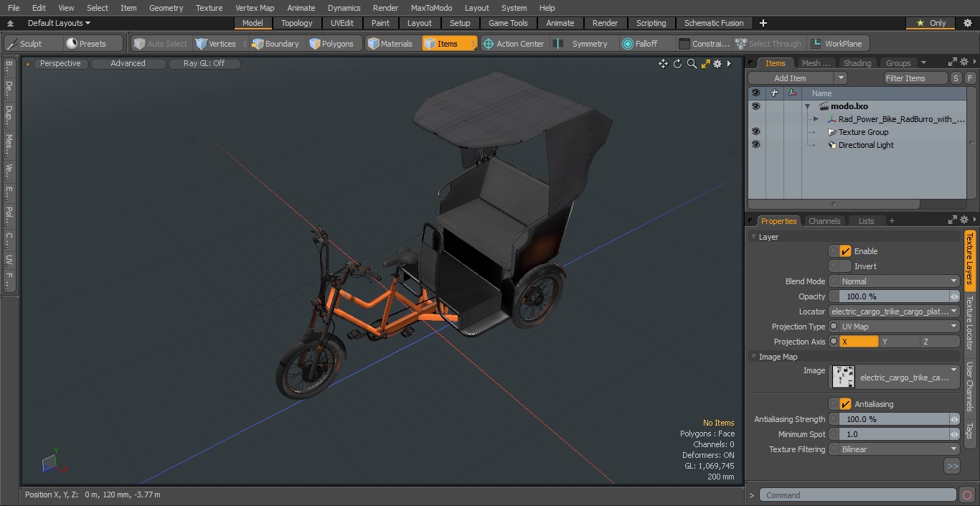
Task: Select the viewport pan/move icon
Action: (x=663, y=64)
